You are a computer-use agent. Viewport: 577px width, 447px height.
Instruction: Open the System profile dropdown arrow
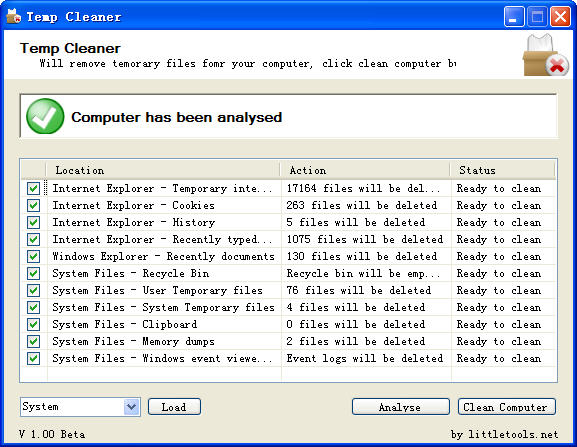pos(131,407)
